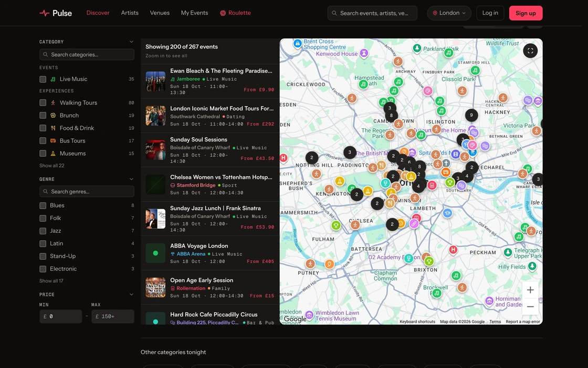Expand Show all 22 categories
Image resolution: width=588 pixels, height=368 pixels.
coord(52,166)
